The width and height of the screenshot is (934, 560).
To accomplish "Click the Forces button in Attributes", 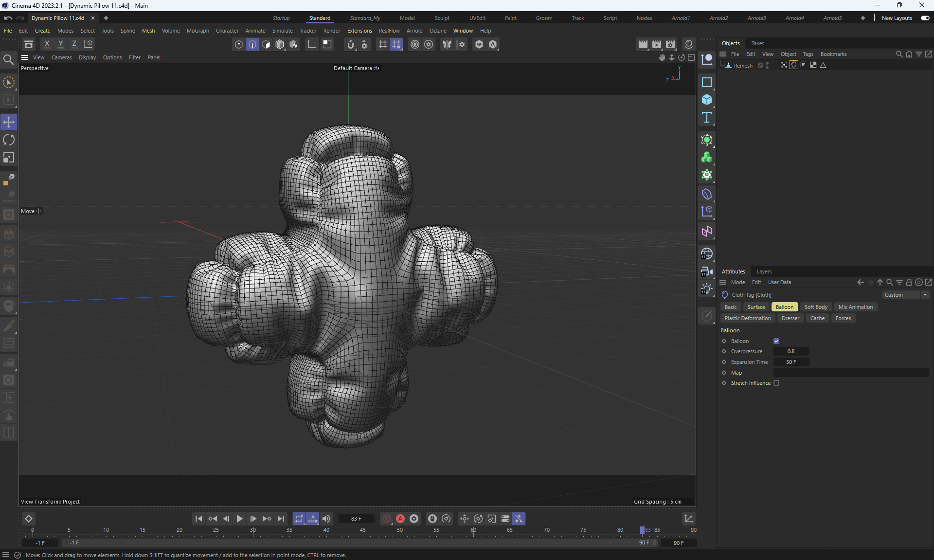I will click(x=843, y=318).
